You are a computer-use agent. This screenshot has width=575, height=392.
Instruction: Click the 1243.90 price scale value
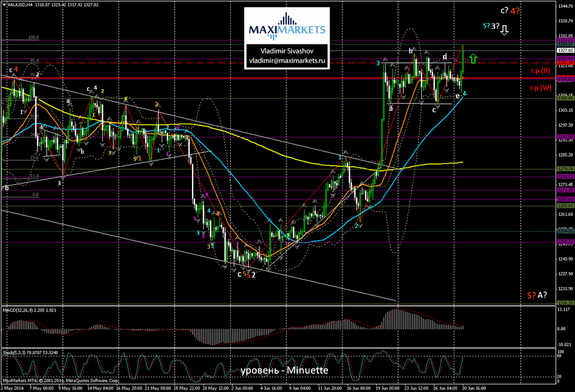click(x=566, y=259)
